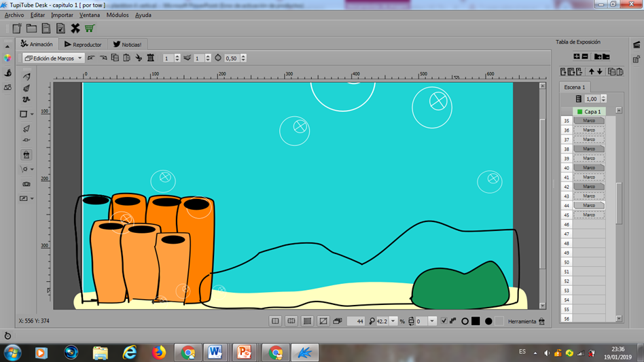The height and width of the screenshot is (362, 644).
Task: Click the green shopping cart icon
Action: point(90,29)
